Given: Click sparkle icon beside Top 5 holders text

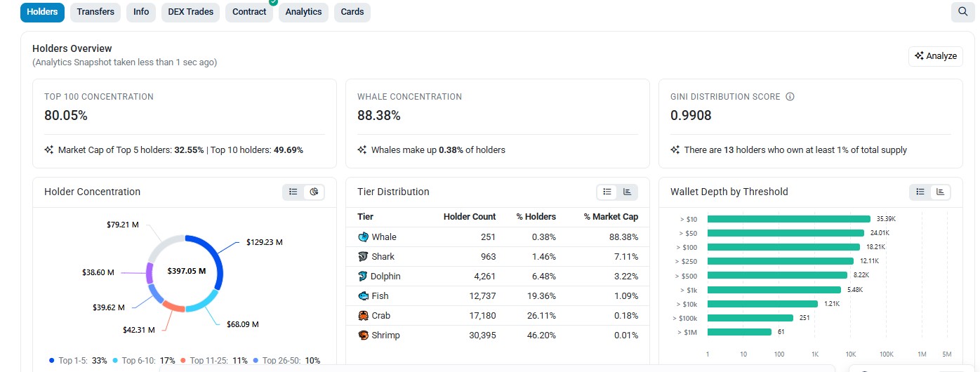Looking at the screenshot, I should tap(49, 150).
